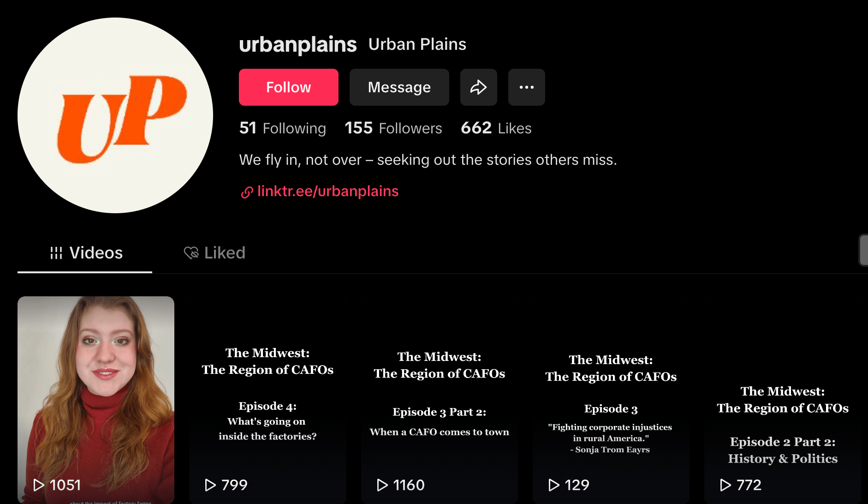View the 51 Following list
The image size is (868, 504).
tap(282, 128)
